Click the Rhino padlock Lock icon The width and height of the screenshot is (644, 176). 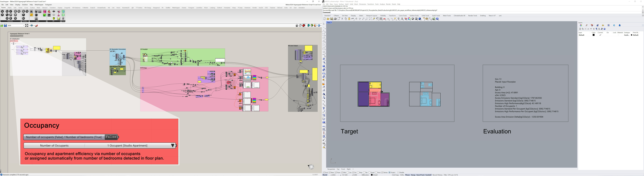click(x=402, y=19)
